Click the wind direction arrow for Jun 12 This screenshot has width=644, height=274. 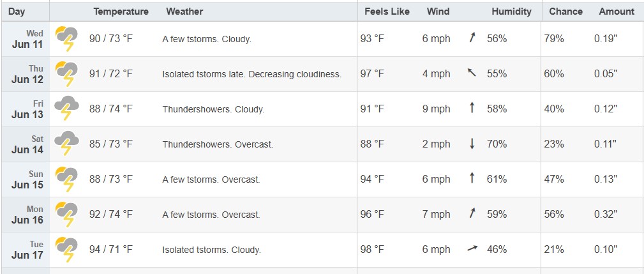pos(472,73)
